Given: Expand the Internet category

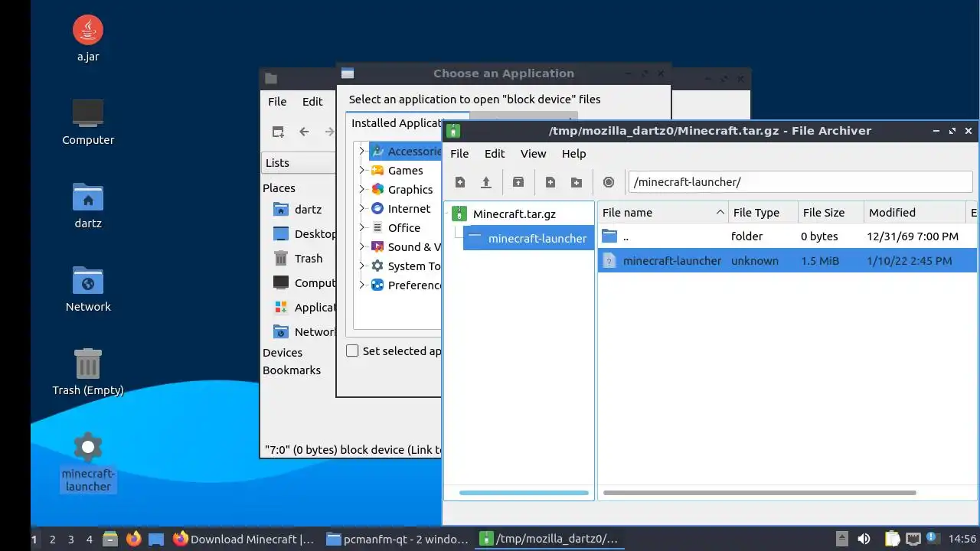Looking at the screenshot, I should (x=362, y=208).
